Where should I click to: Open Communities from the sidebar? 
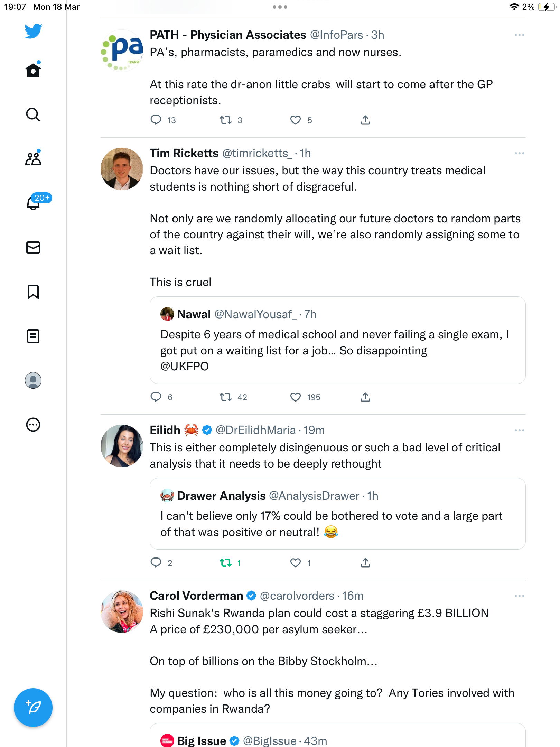click(33, 159)
